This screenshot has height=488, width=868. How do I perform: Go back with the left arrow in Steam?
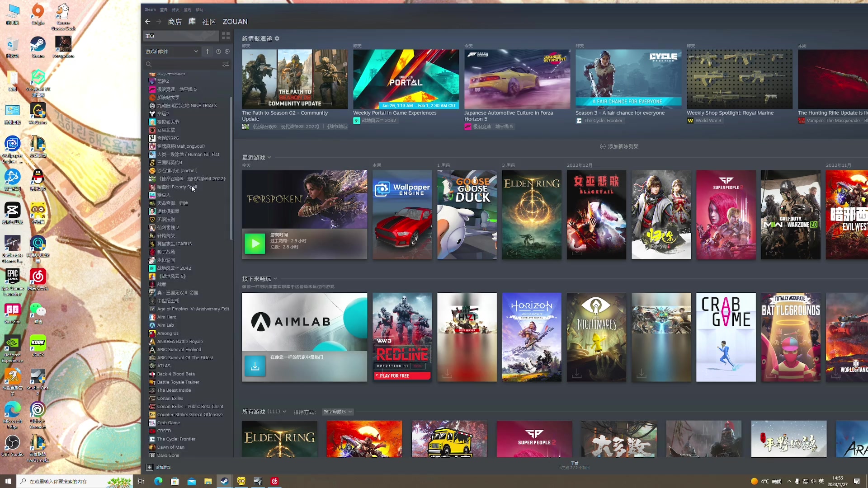[147, 21]
